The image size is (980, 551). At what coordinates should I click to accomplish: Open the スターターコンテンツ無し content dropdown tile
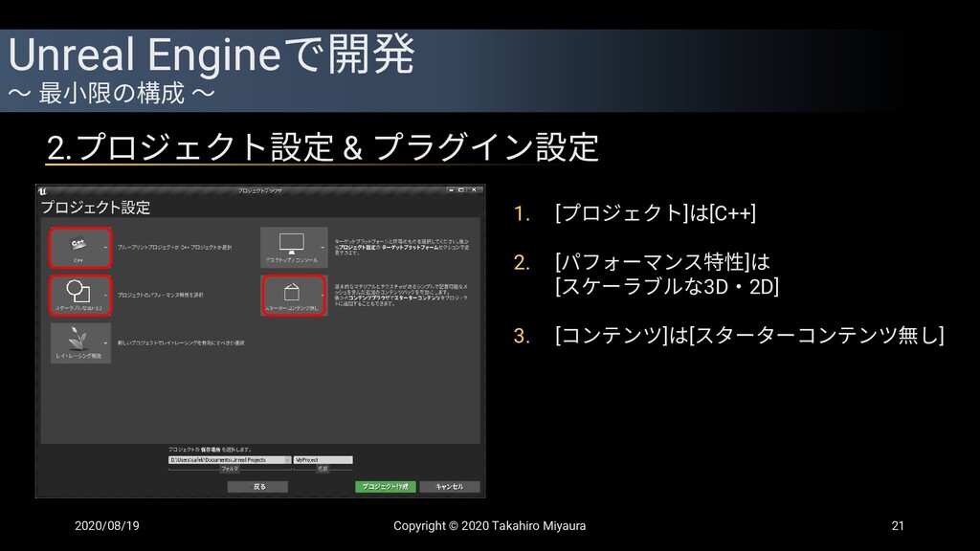294,295
